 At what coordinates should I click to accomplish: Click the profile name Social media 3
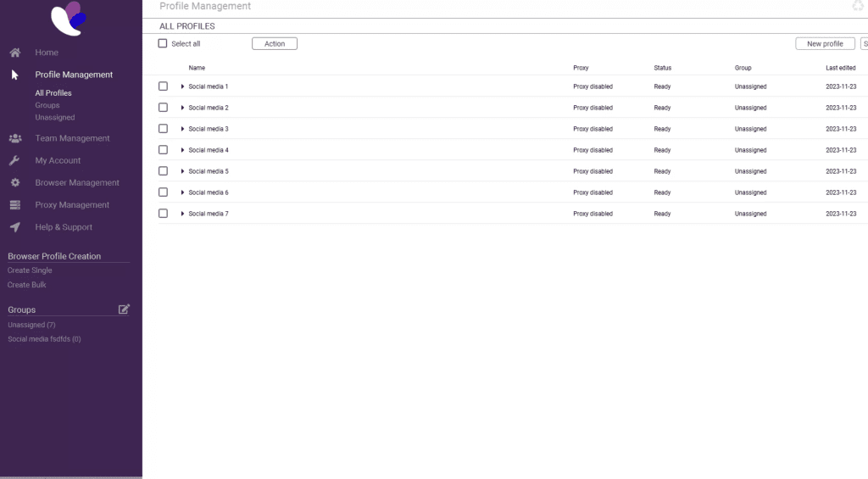(209, 129)
